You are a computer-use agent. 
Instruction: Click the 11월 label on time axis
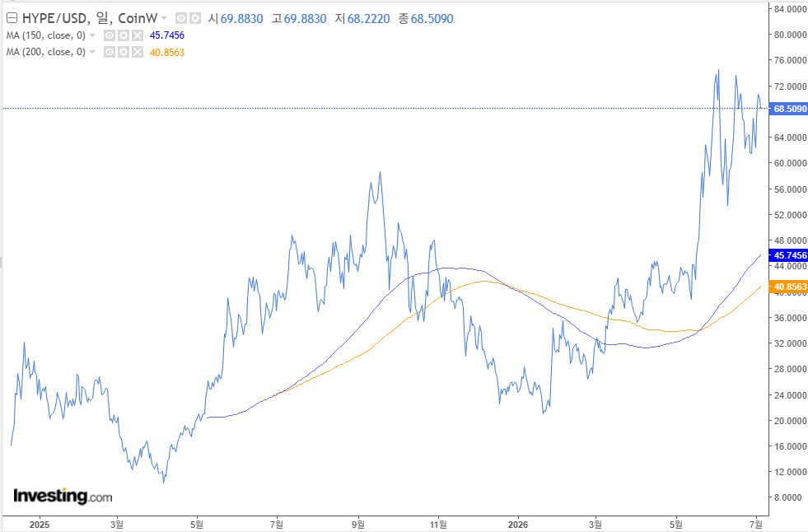pos(438,525)
